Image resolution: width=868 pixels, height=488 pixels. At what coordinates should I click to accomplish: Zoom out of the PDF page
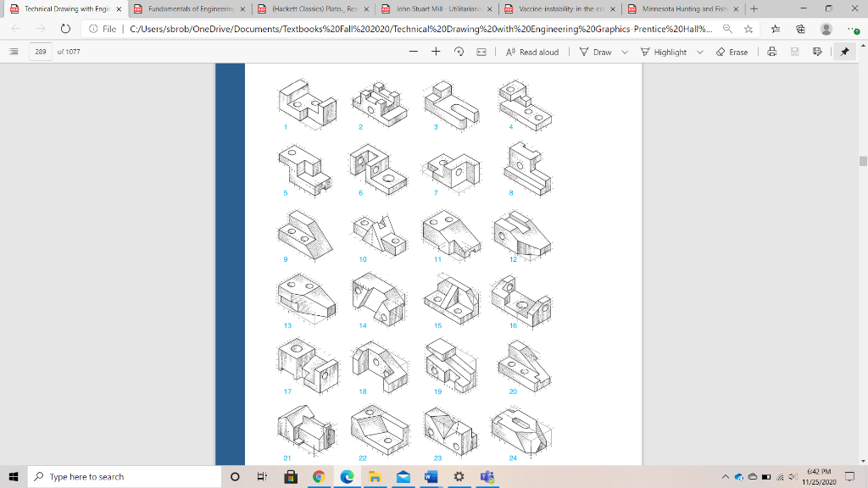click(412, 51)
